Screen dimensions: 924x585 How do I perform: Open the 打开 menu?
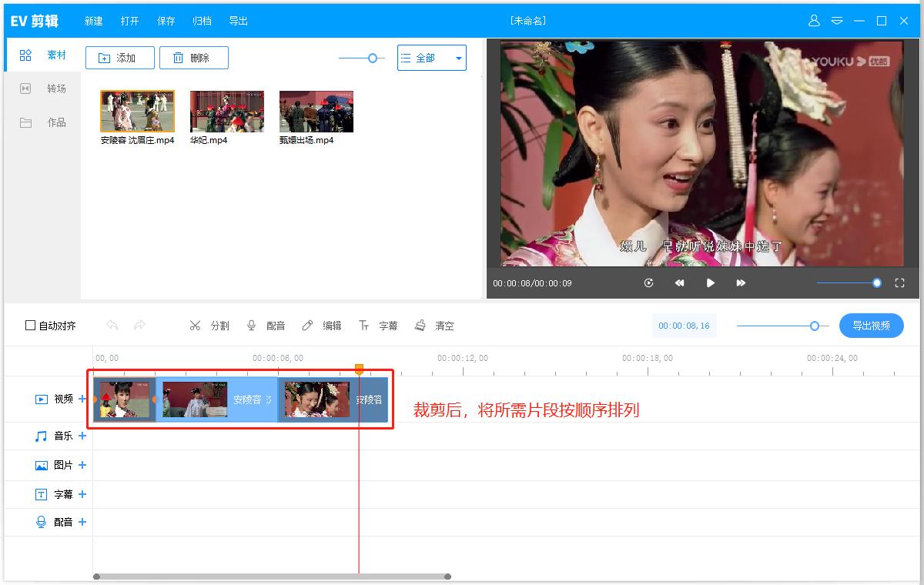(129, 21)
